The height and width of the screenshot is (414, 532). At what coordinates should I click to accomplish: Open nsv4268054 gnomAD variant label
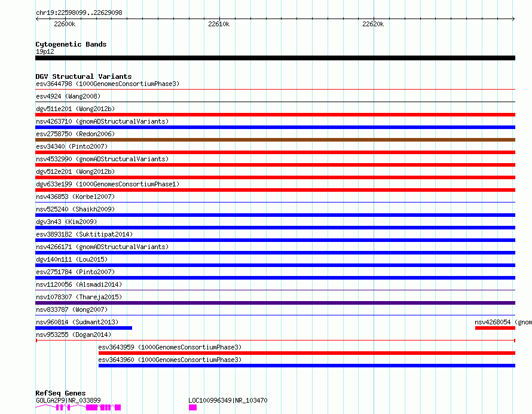click(x=503, y=322)
